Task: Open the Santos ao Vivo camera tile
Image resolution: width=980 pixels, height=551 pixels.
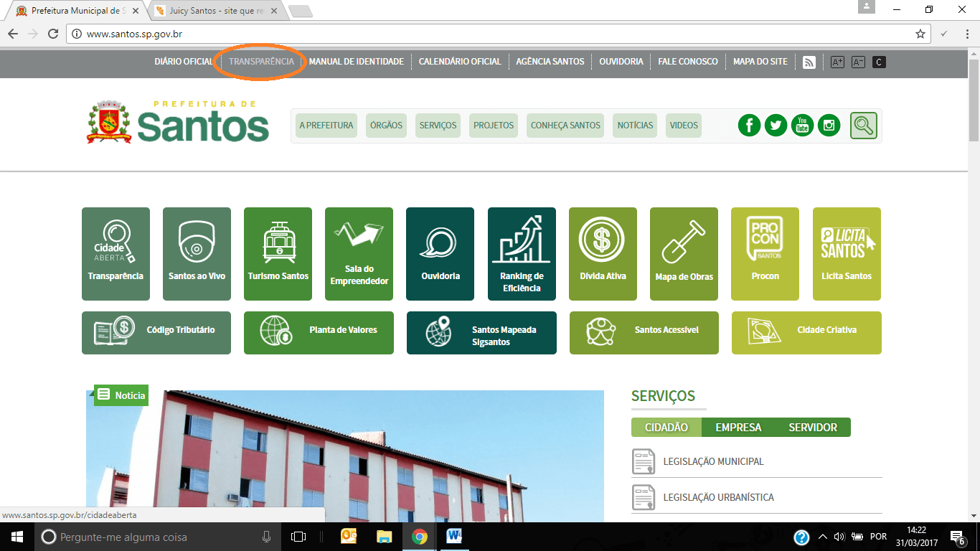Action: pos(197,253)
